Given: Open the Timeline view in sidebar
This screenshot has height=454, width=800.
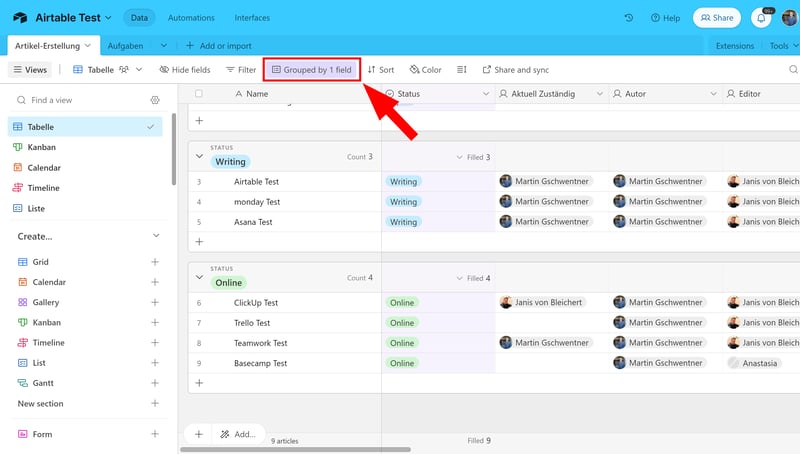Looking at the screenshot, I should pyautogui.click(x=85, y=188).
